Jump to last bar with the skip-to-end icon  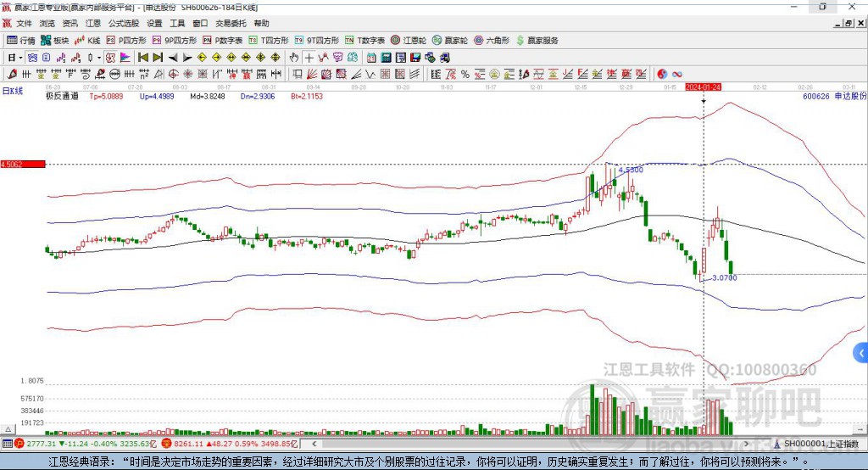tap(158, 58)
